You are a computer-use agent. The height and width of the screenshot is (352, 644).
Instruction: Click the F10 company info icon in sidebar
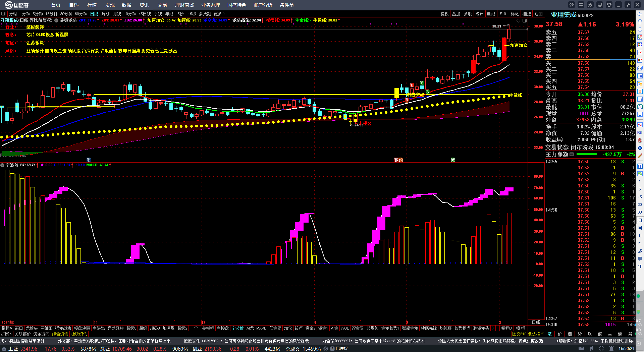click(640, 76)
